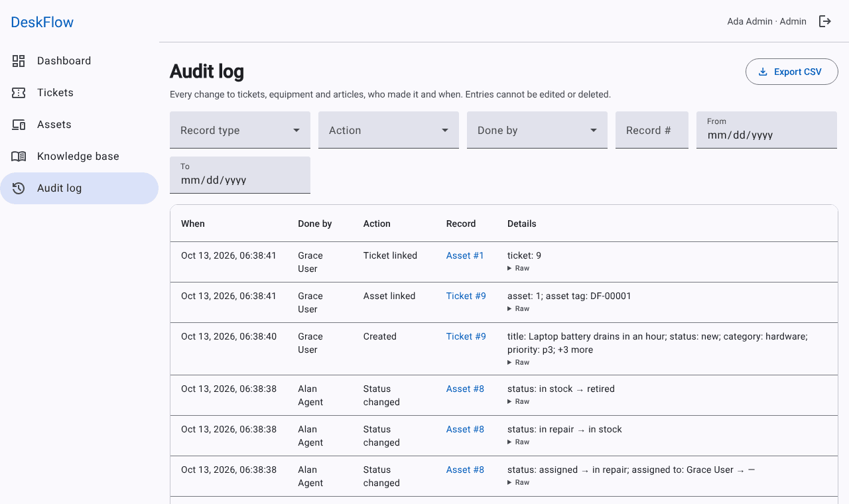Open the Asset #1 record link
The width and height of the screenshot is (849, 504).
pyautogui.click(x=465, y=255)
